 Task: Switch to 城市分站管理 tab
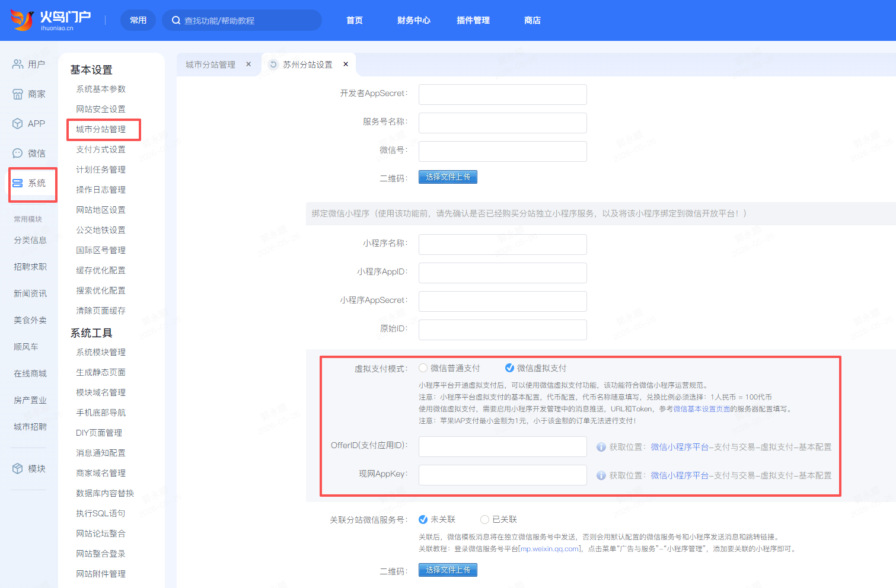211,65
